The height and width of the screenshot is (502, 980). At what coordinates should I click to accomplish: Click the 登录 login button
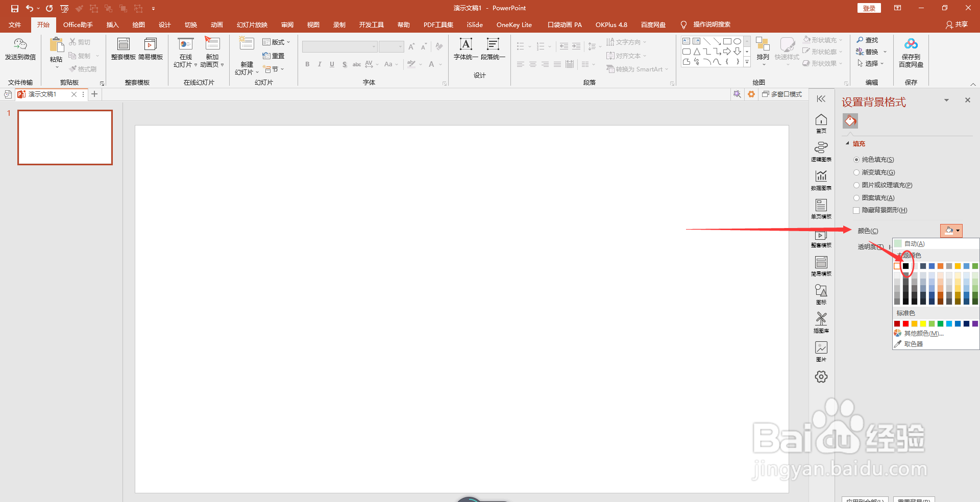pyautogui.click(x=869, y=8)
